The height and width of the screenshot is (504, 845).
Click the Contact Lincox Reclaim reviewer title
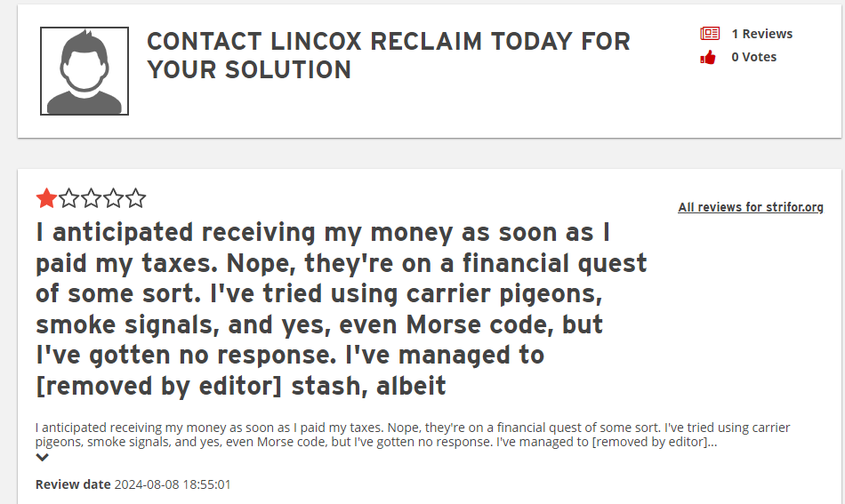point(388,55)
